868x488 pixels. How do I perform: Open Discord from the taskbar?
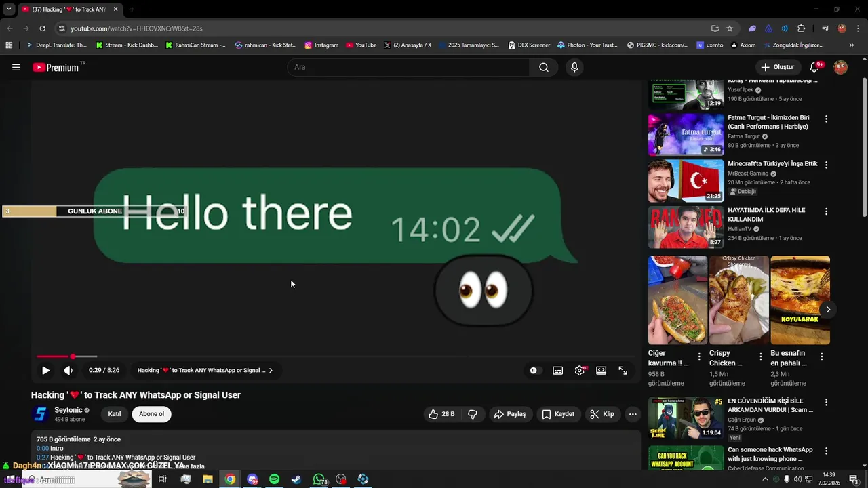(252, 479)
